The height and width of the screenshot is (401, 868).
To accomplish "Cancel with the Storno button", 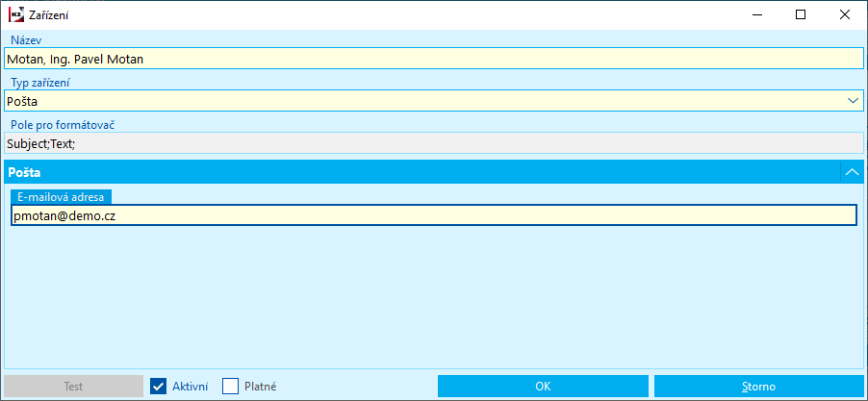I will click(759, 386).
